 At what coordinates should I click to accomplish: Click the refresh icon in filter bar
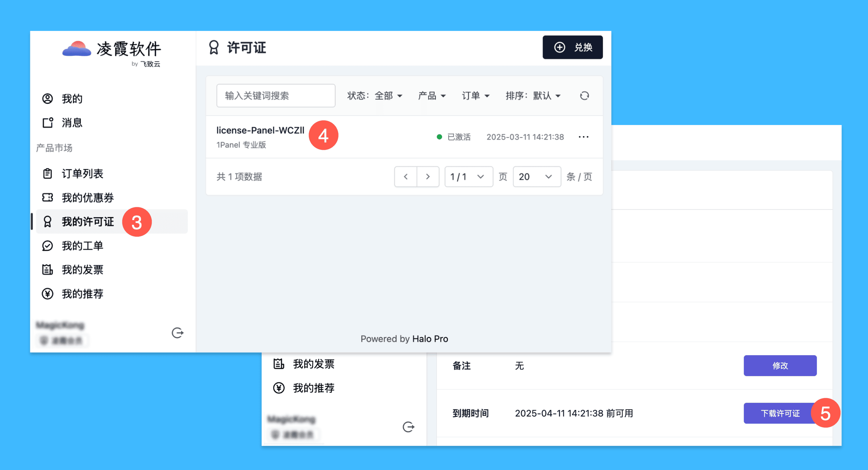[x=584, y=96]
